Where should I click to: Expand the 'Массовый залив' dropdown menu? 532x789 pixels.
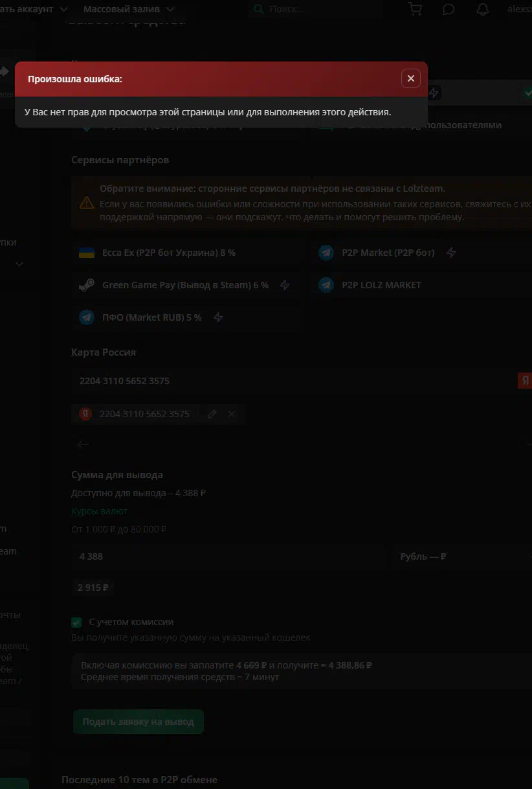click(x=128, y=9)
